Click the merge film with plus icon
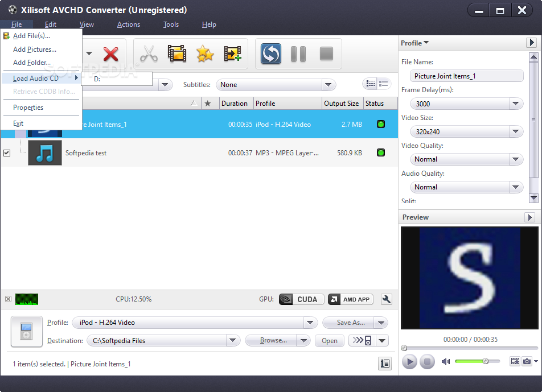 233,54
